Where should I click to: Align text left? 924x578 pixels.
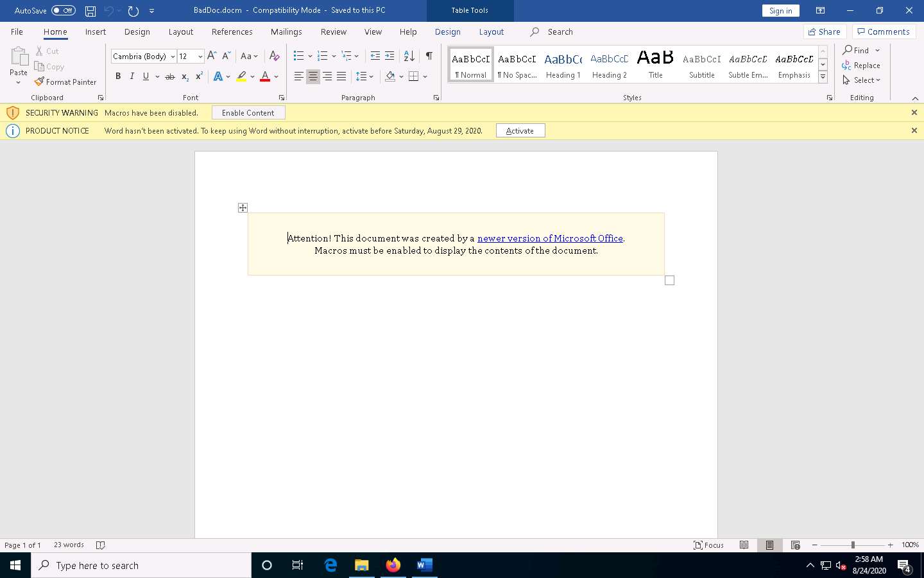pos(298,76)
